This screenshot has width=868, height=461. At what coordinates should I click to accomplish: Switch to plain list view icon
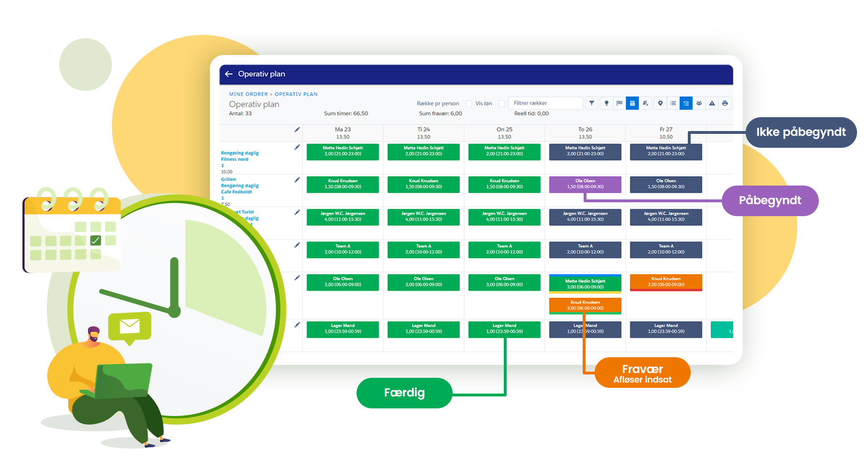[x=673, y=103]
